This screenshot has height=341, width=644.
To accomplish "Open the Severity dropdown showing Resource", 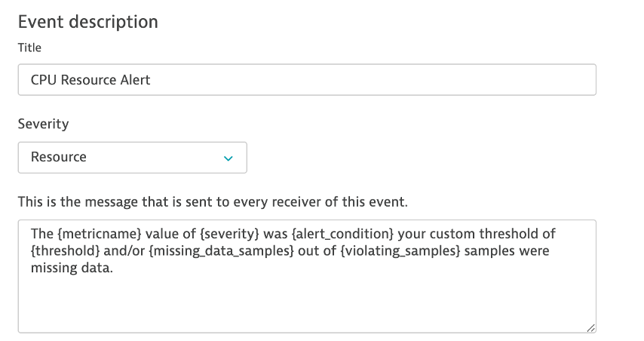I will [132, 158].
